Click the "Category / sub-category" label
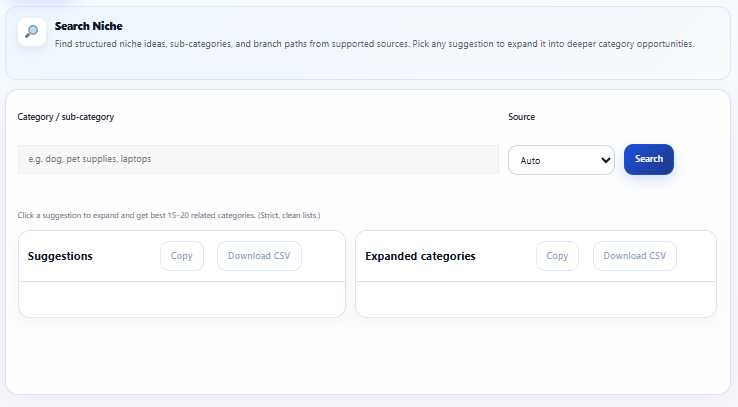 [x=66, y=117]
